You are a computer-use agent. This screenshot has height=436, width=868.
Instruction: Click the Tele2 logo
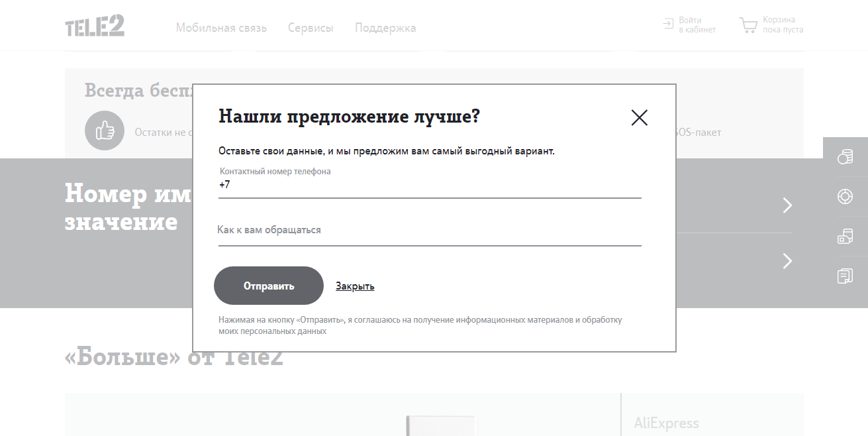click(95, 26)
